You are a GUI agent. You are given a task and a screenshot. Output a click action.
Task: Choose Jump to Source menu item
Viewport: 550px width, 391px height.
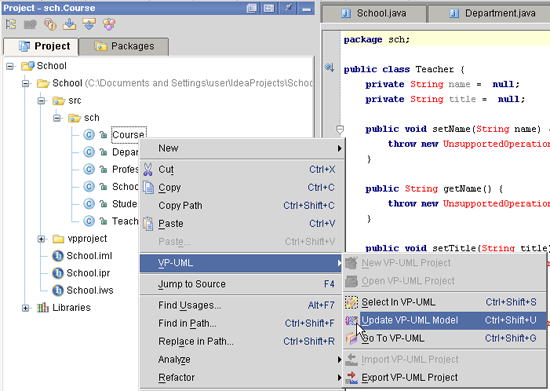coord(241,284)
